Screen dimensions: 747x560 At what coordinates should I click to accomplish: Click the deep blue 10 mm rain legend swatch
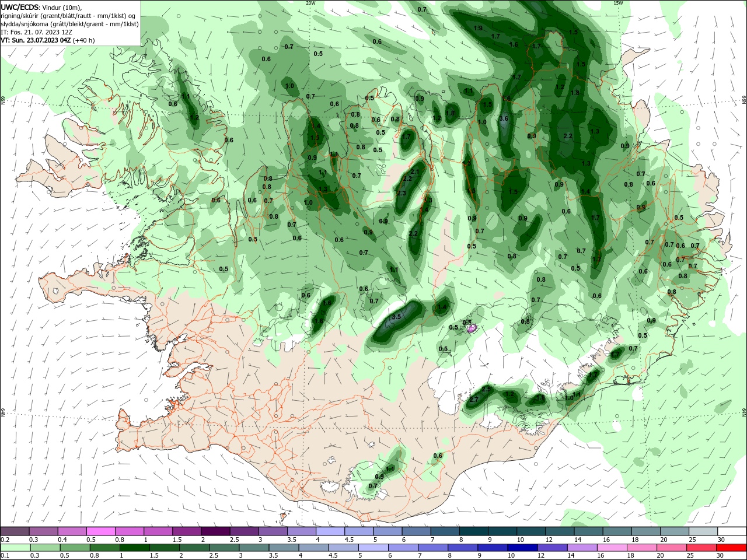coord(522,548)
